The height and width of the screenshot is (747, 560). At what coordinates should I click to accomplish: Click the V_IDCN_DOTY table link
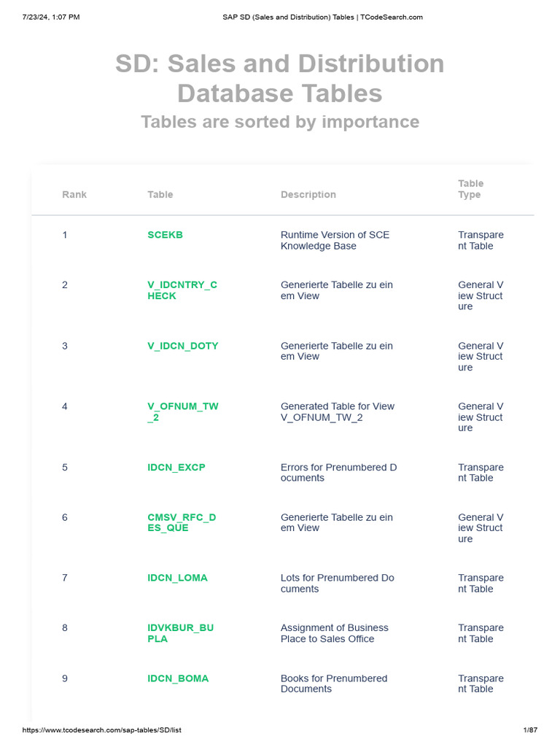tap(182, 346)
